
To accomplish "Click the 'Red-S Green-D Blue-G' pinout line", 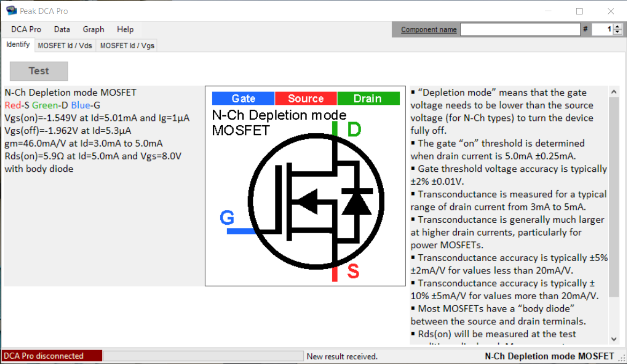I will (x=53, y=105).
